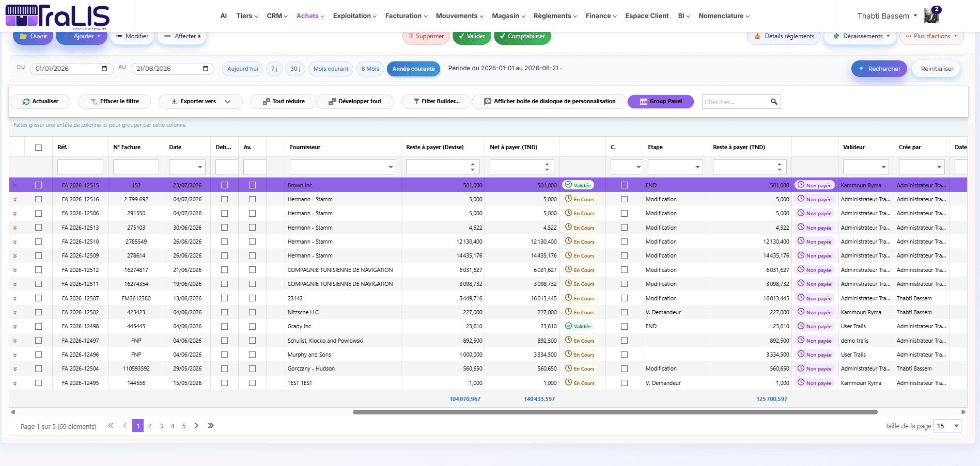Open the Etape filter dropdown
Viewport: 980px width, 466px height.
point(697,167)
